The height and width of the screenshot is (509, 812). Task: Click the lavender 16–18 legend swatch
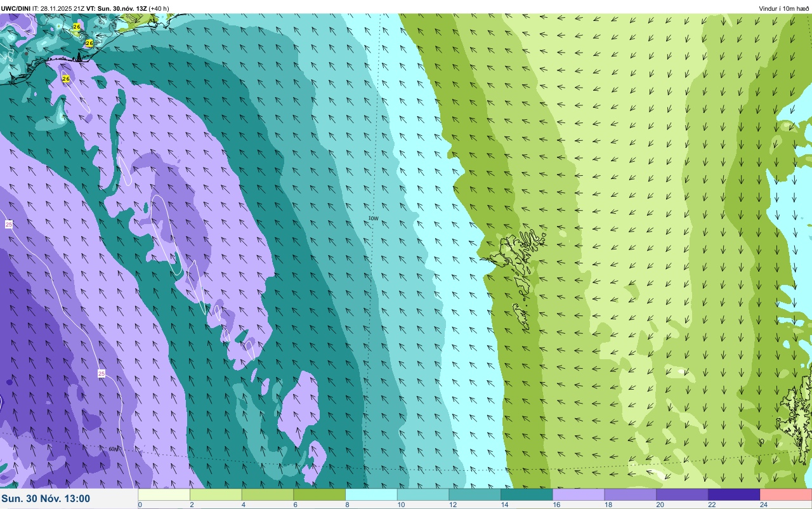pos(579,494)
